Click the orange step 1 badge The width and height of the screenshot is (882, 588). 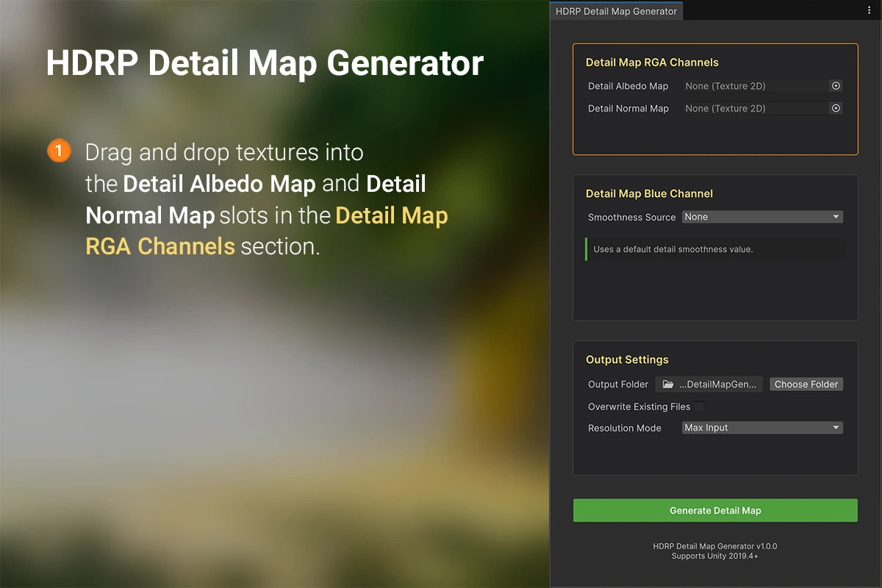59,151
